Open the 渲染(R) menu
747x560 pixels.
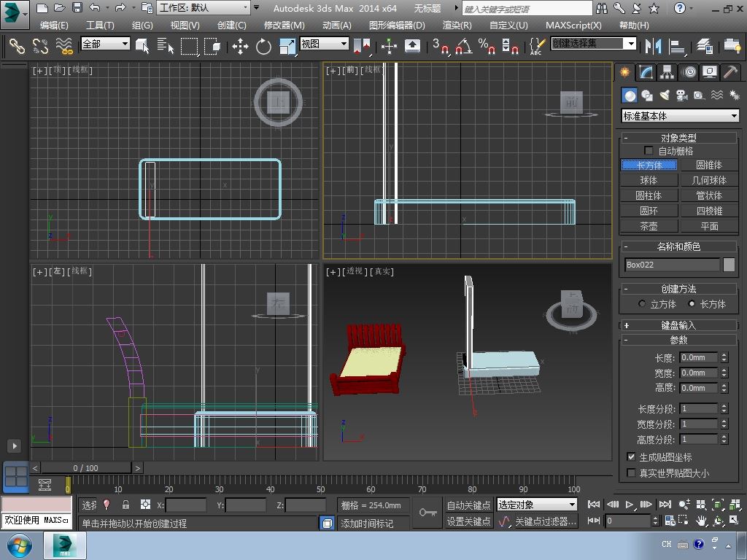coord(457,25)
